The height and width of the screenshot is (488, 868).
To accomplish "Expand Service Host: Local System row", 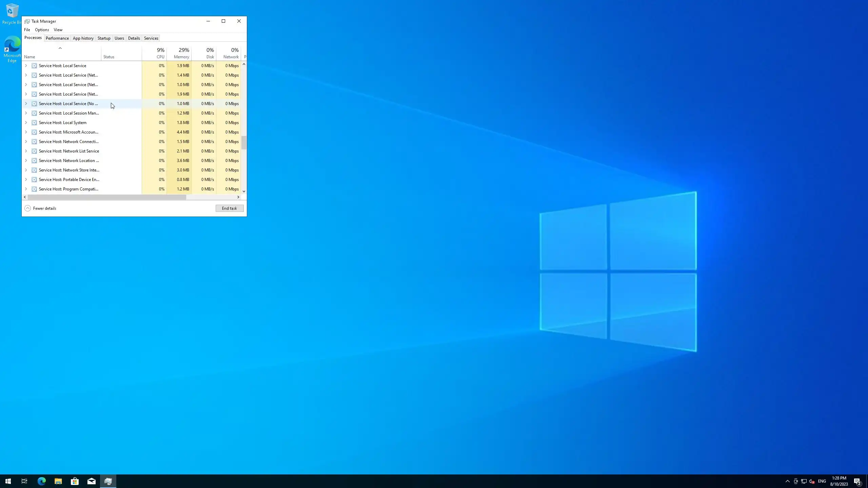I will [26, 123].
